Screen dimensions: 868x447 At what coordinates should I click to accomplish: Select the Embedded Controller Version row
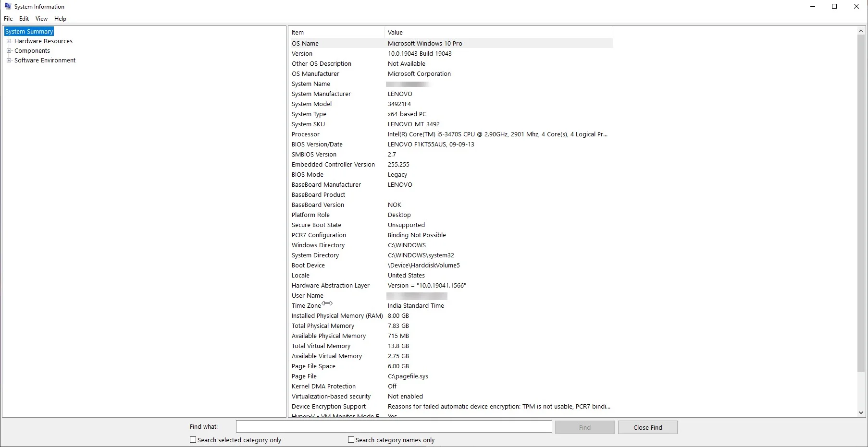pyautogui.click(x=451, y=165)
